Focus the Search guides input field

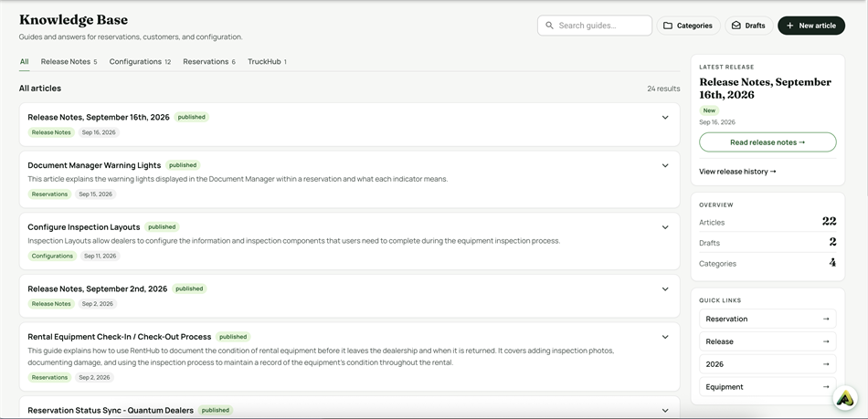coord(595,26)
